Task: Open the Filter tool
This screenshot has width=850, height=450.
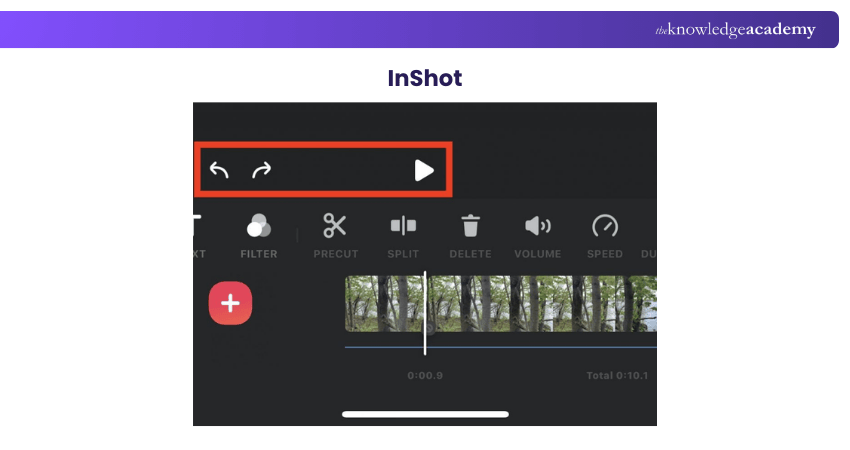Action: 259,236
